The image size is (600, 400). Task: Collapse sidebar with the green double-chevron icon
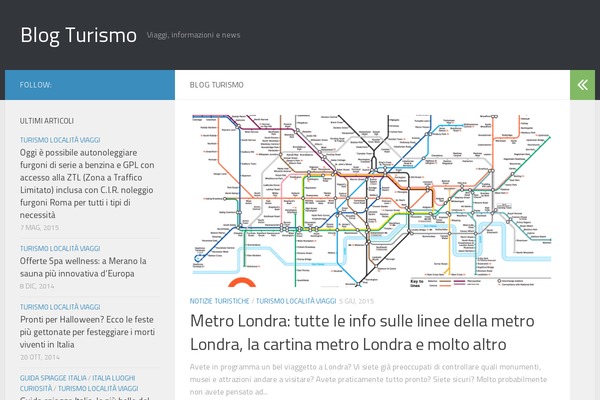coord(582,85)
